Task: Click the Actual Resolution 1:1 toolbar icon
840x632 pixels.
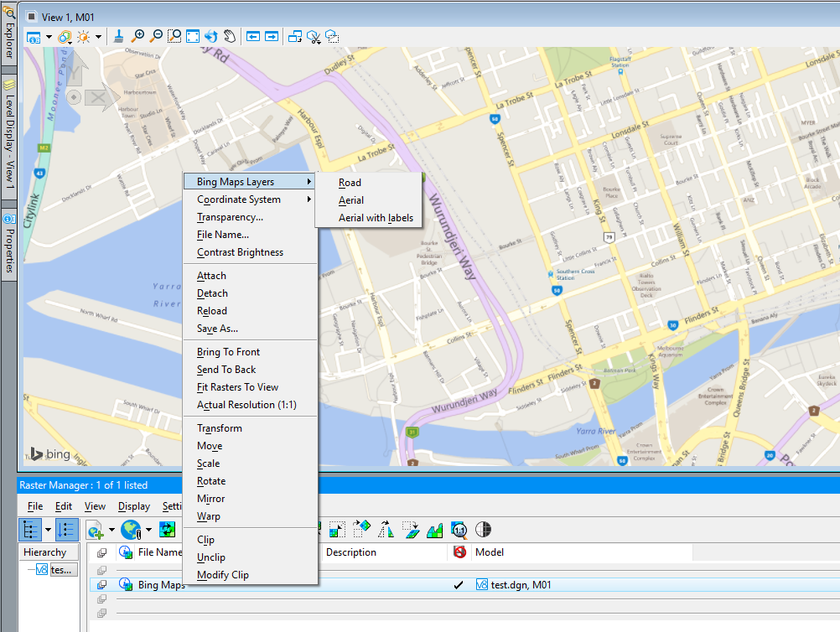Action: (x=459, y=530)
